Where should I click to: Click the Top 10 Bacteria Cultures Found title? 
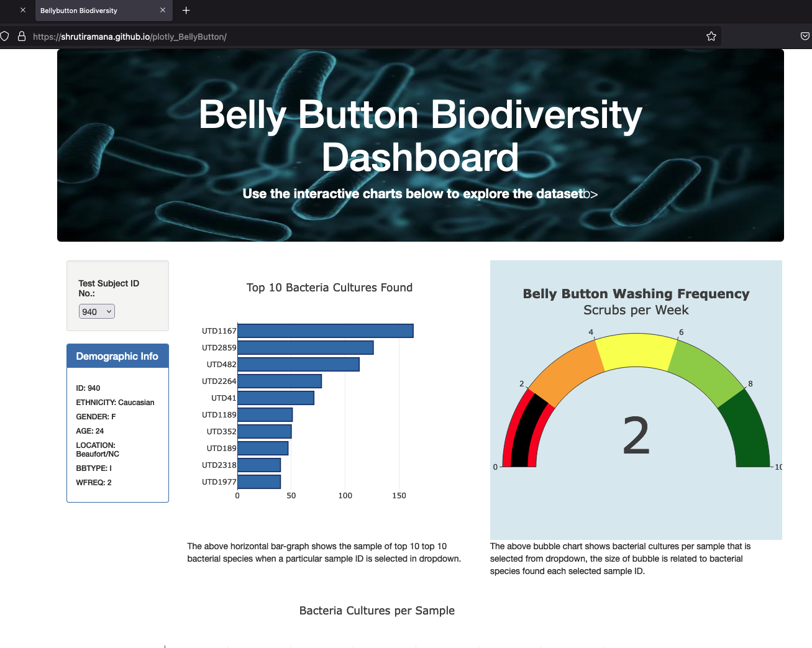coord(329,288)
